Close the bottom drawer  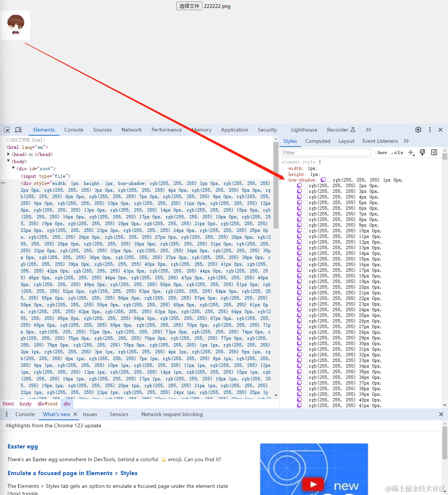[x=441, y=414]
